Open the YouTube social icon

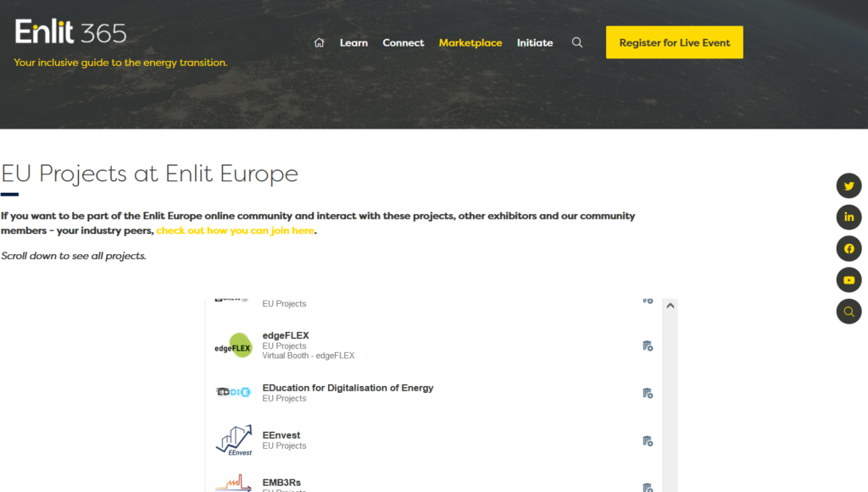click(849, 280)
